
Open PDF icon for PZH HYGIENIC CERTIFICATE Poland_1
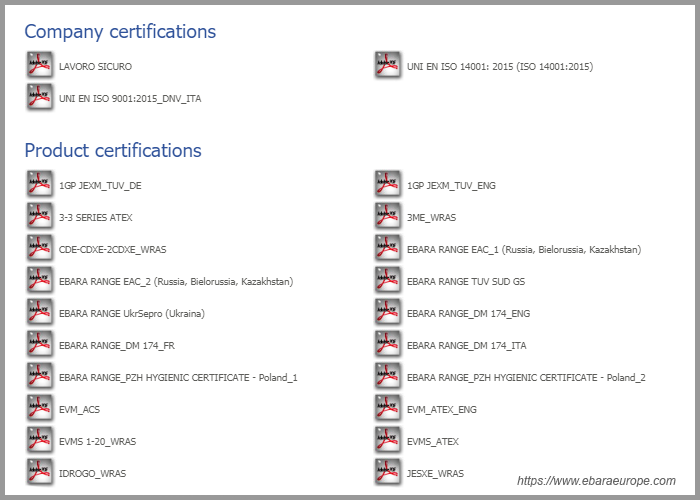[40, 376]
